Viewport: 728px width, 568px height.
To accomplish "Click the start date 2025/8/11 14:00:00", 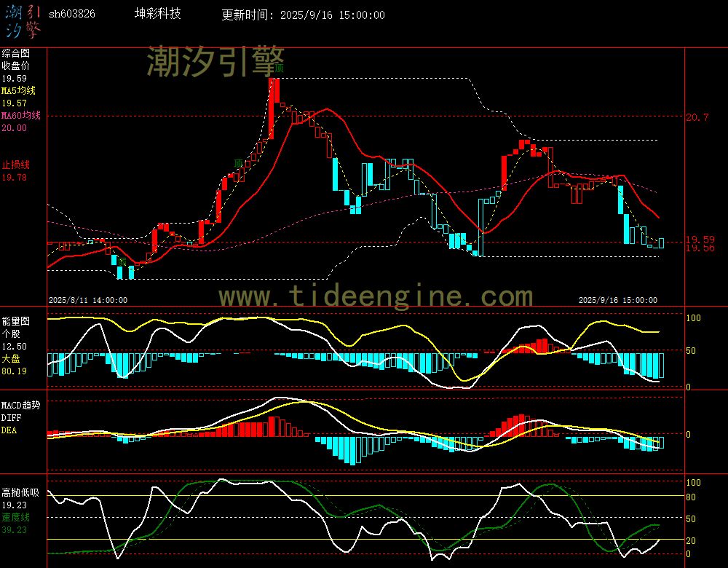I will [88, 300].
